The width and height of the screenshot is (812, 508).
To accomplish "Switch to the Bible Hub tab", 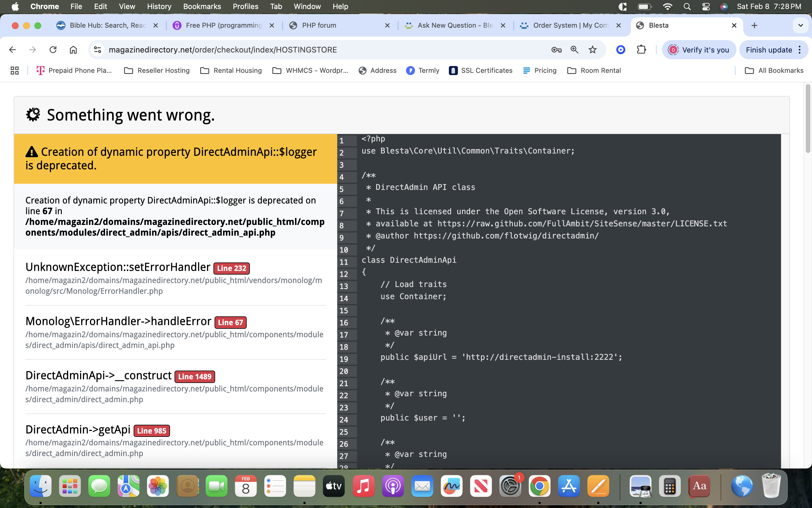I will click(107, 25).
